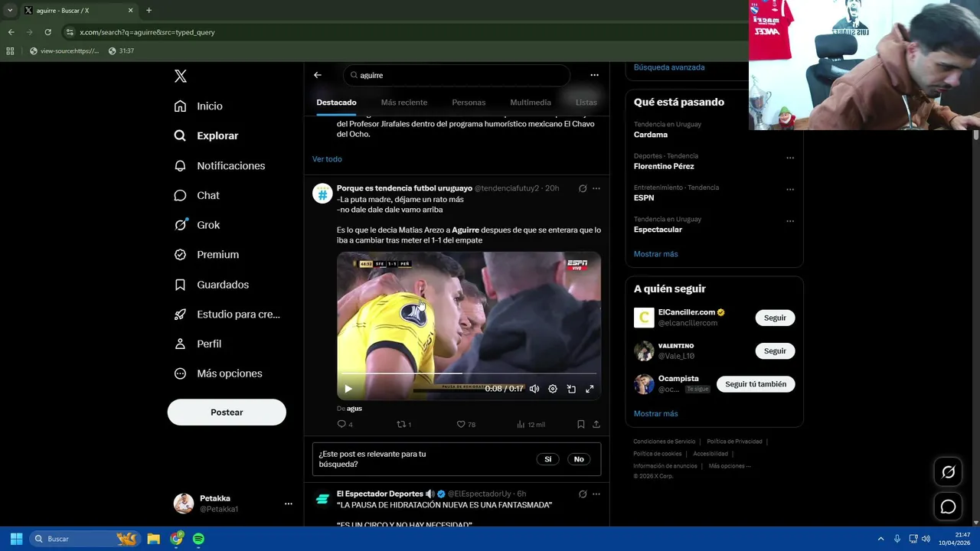This screenshot has height=551, width=980.
Task: Click Grok icon on El Espectador post
Action: [x=583, y=494]
